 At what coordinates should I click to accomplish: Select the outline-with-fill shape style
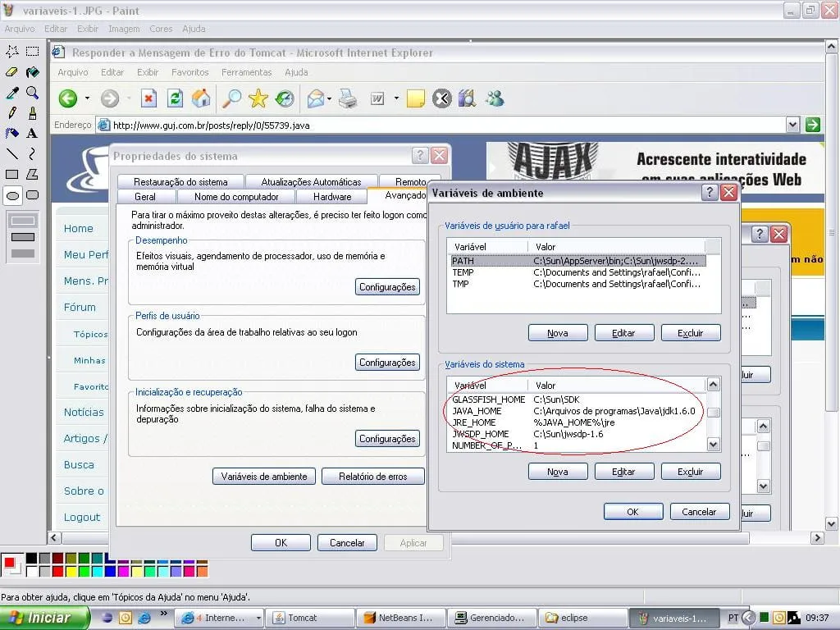click(x=23, y=237)
